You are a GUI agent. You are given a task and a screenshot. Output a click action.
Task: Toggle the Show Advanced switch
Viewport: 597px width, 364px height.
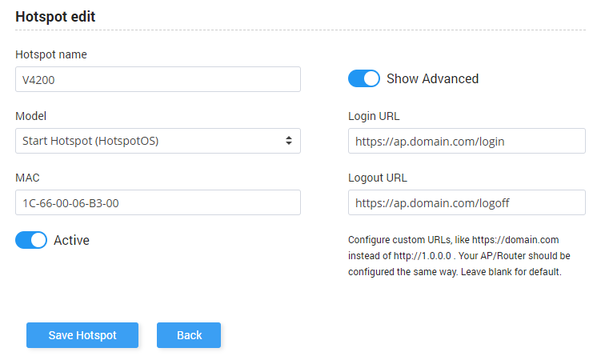(x=363, y=78)
